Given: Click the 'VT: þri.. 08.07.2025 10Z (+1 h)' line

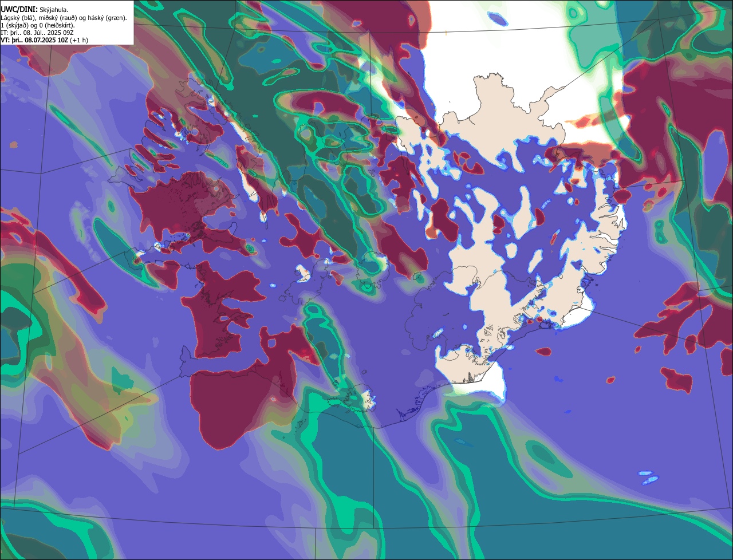Looking at the screenshot, I should pyautogui.click(x=45, y=40).
